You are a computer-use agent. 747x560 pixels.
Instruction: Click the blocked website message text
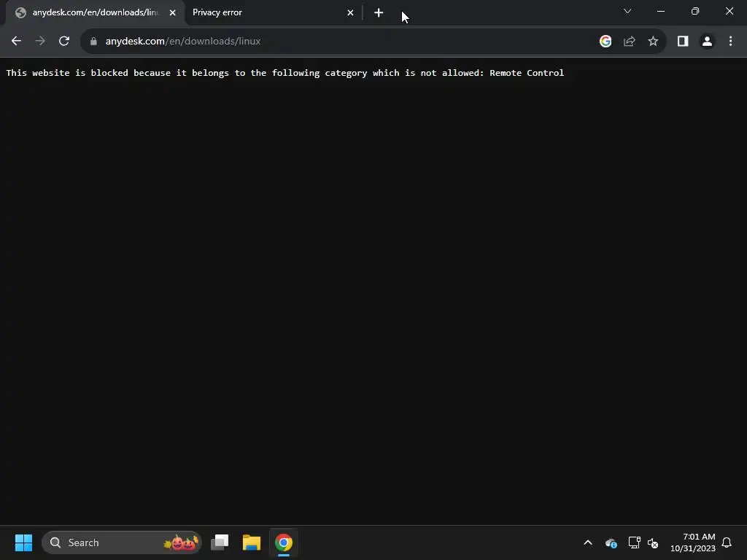285,73
